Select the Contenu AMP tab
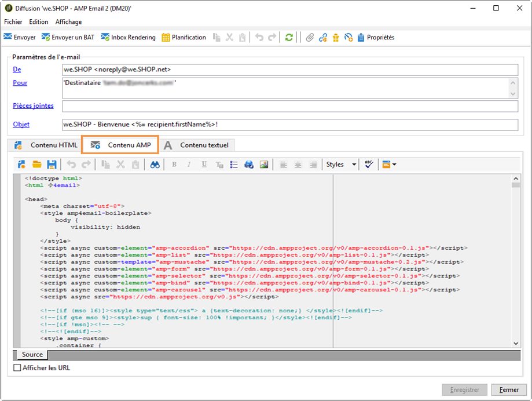This screenshot has height=401, width=532. (x=120, y=145)
